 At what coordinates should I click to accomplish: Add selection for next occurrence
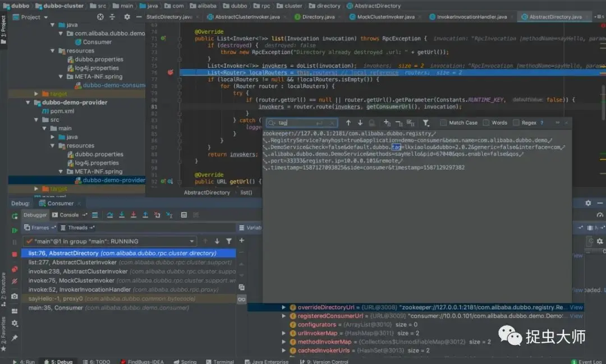(x=387, y=123)
